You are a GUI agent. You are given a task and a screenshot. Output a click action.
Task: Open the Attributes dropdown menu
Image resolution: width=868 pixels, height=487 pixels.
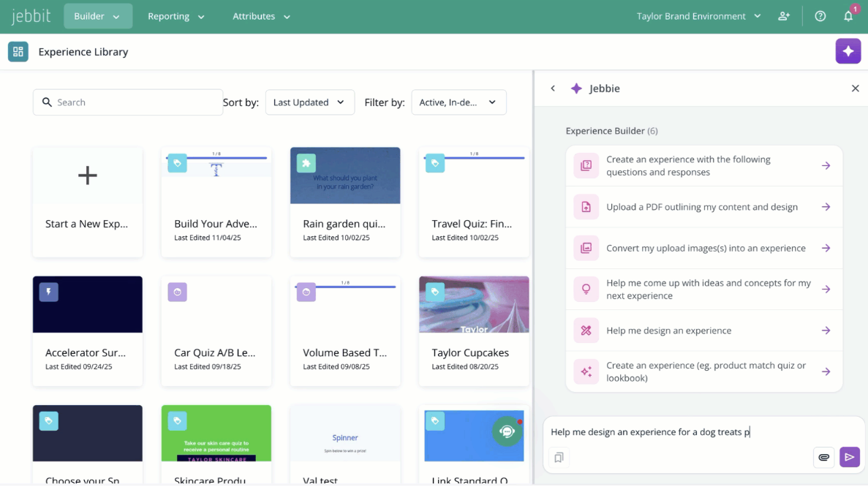pos(261,16)
